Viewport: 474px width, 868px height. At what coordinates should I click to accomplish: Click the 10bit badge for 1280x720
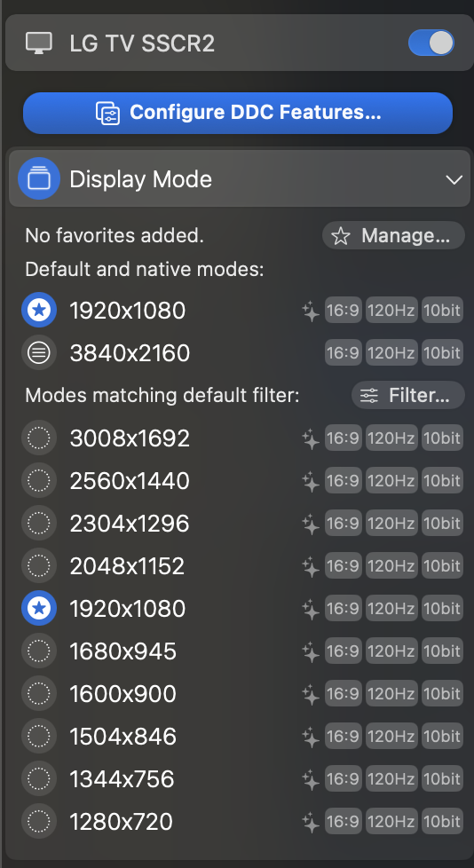pos(442,822)
